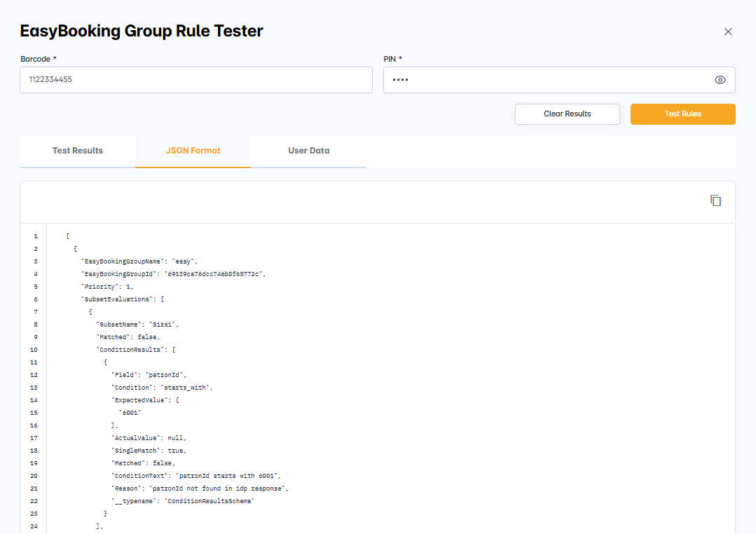This screenshot has height=534, width=756.
Task: Copy the JSON output to clipboard
Action: 715,201
